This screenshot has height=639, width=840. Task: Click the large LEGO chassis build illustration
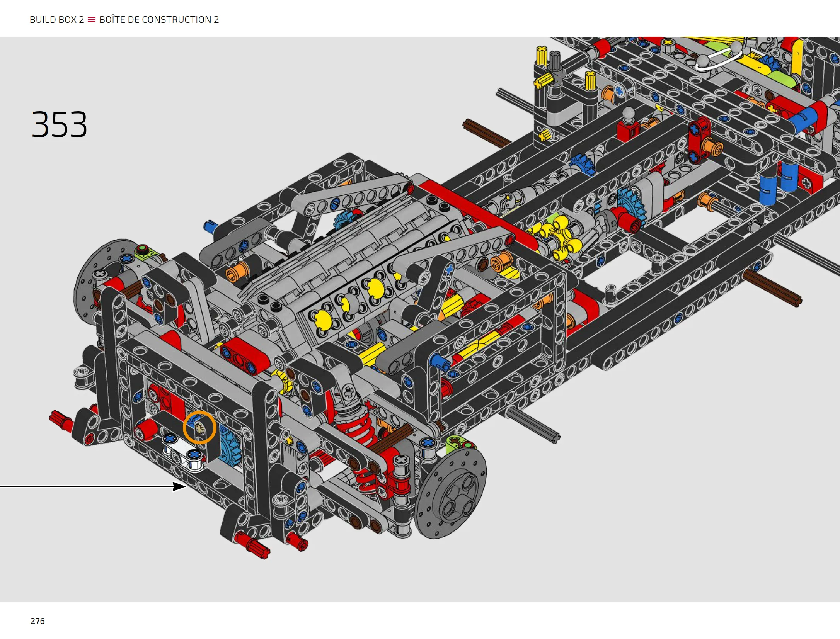tap(445, 297)
